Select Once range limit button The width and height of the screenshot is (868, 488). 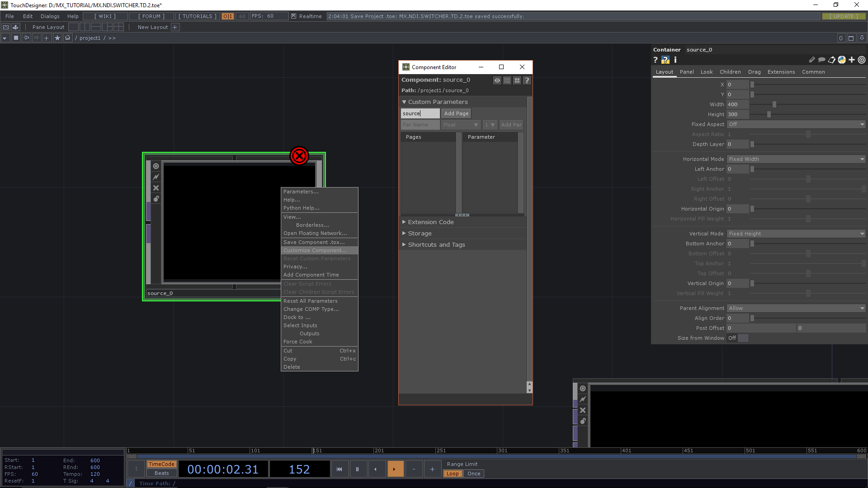pos(474,474)
